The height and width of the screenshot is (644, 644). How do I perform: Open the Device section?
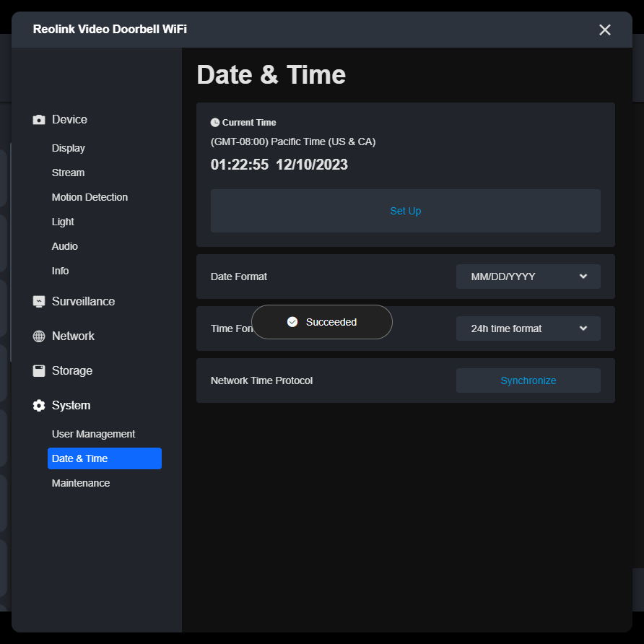[69, 120]
